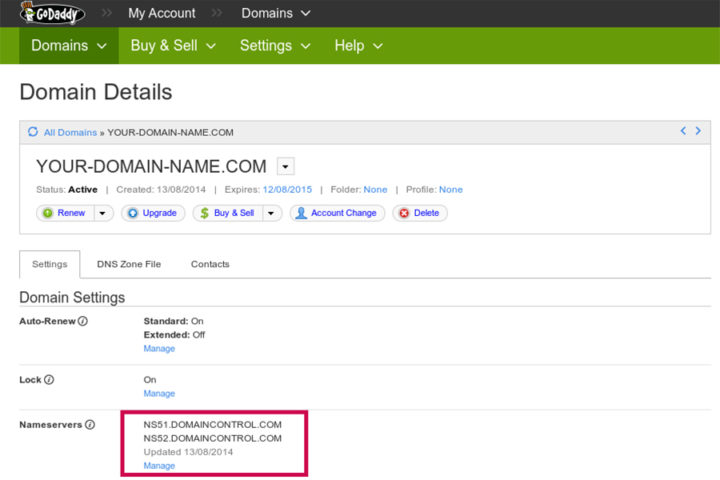Click All Domains breadcrumb link
This screenshot has height=480, width=720.
(70, 133)
